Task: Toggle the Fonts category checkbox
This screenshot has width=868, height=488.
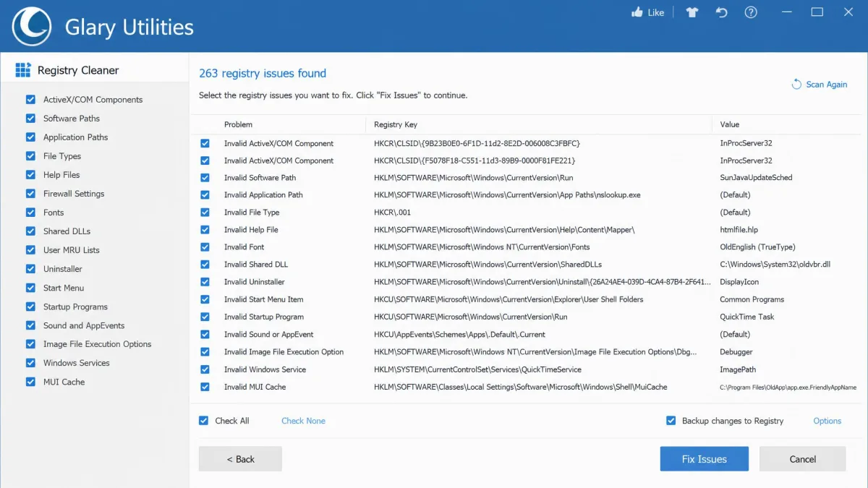Action: tap(30, 212)
